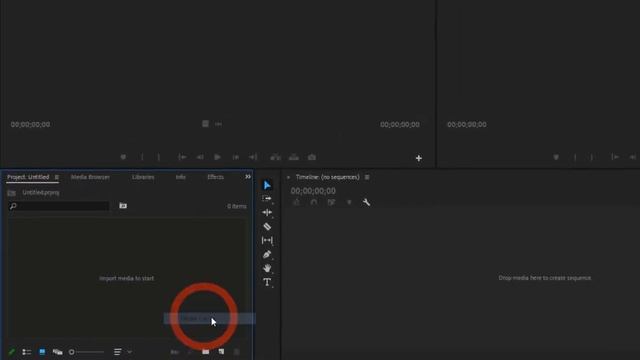This screenshot has width=640, height=360.
Task: Click the New Item icon
Action: [221, 352]
